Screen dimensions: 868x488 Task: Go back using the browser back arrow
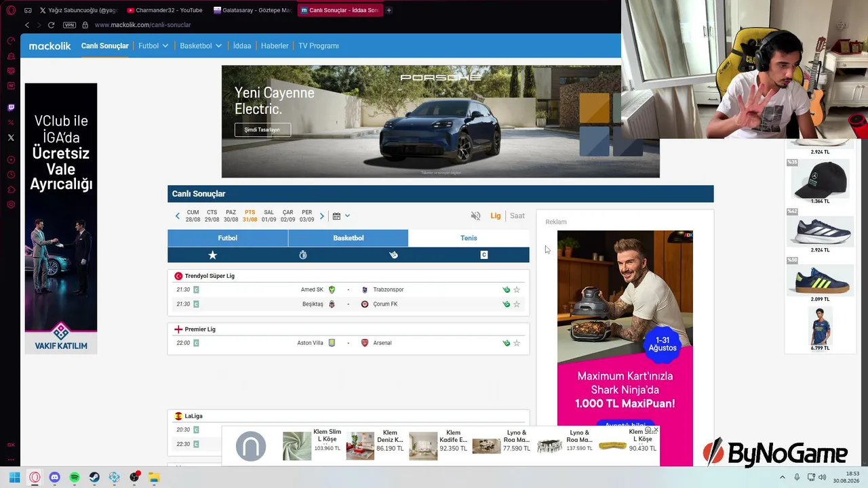pos(27,25)
